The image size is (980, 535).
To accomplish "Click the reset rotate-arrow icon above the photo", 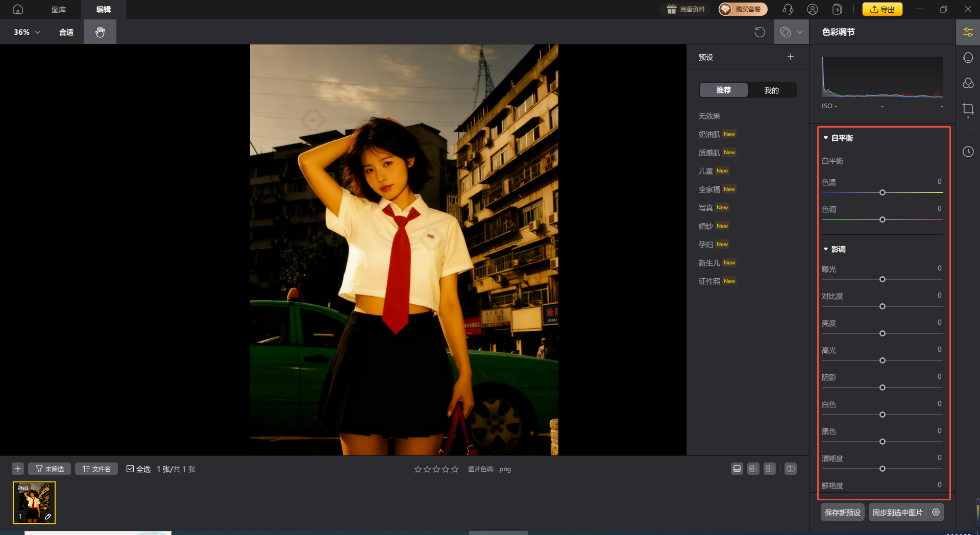I will click(759, 32).
